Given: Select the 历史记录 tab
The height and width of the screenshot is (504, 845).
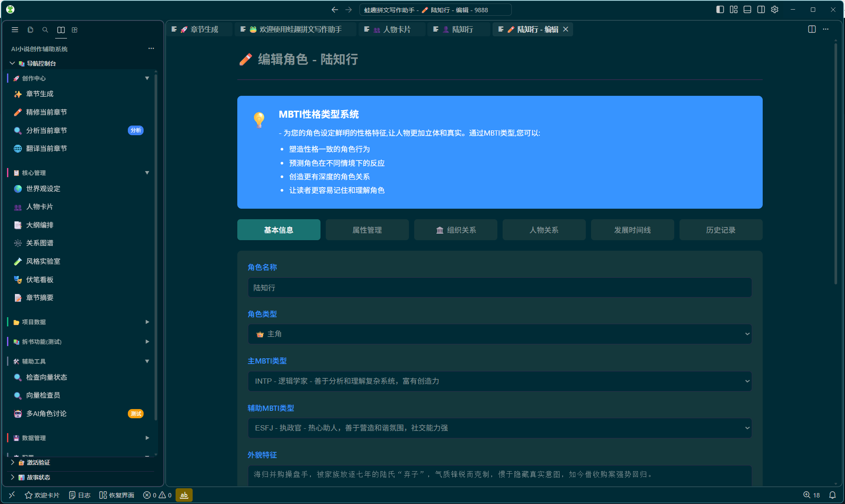Looking at the screenshot, I should pos(721,230).
